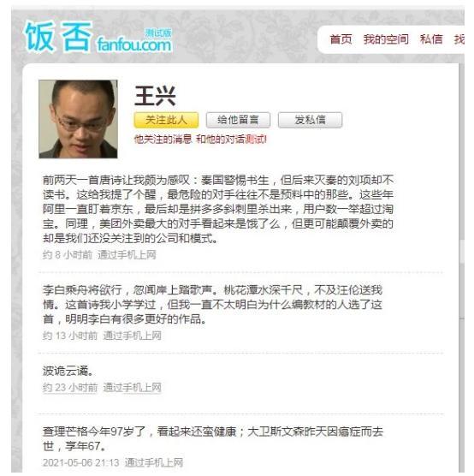
Task: Click the partially visible last navigation item
Action: [x=459, y=39]
